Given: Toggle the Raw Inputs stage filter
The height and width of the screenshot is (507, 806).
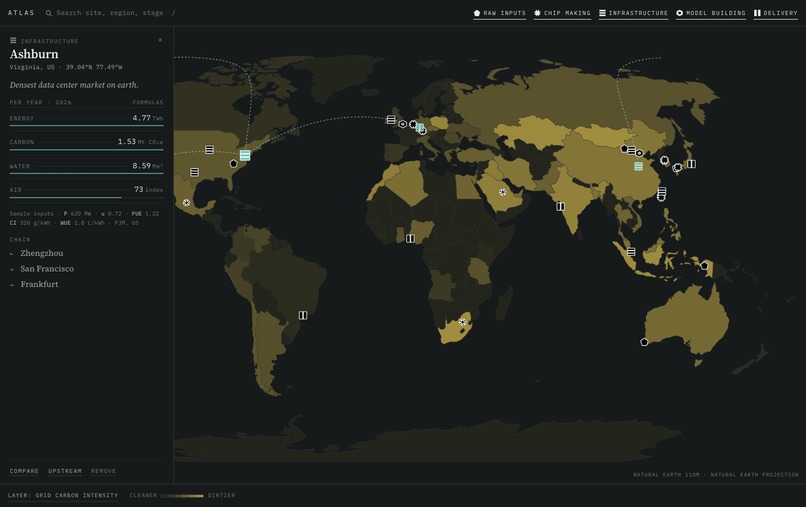Looking at the screenshot, I should click(500, 13).
